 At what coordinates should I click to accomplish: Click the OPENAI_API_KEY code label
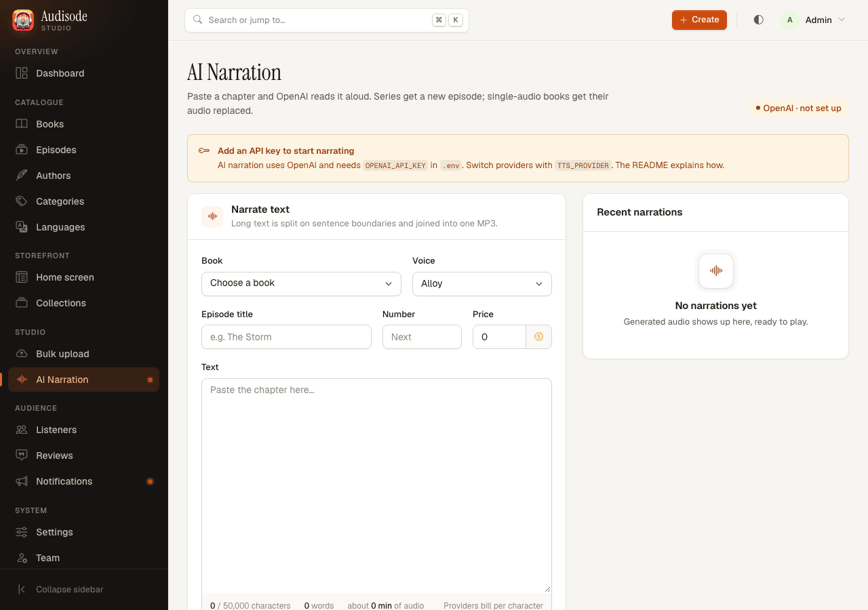coord(395,165)
